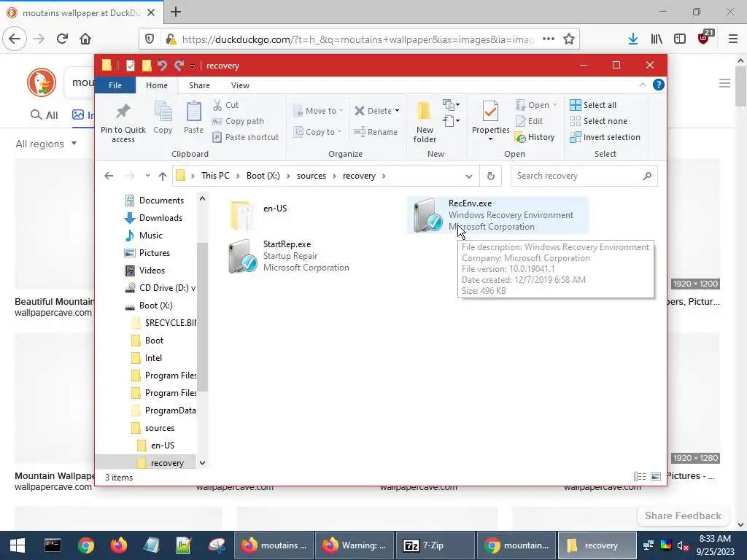747x560 pixels.
Task: Select the en-US folder
Action: tap(260, 215)
